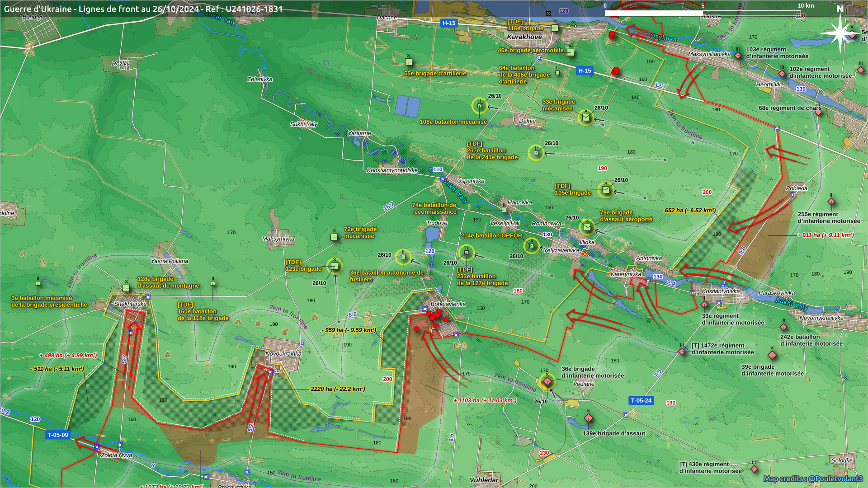Click the [TDF] 123e brigade circled unit marker
The height and width of the screenshot is (488, 868).
click(x=335, y=266)
